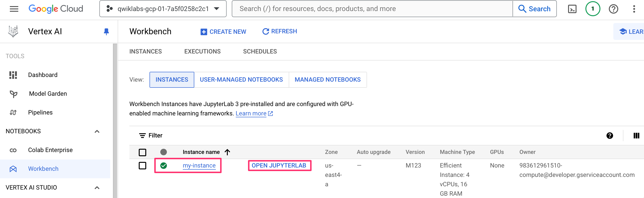Screen dimensions: 644x198
Task: Click the compute service account owner cell
Action: 577,170
